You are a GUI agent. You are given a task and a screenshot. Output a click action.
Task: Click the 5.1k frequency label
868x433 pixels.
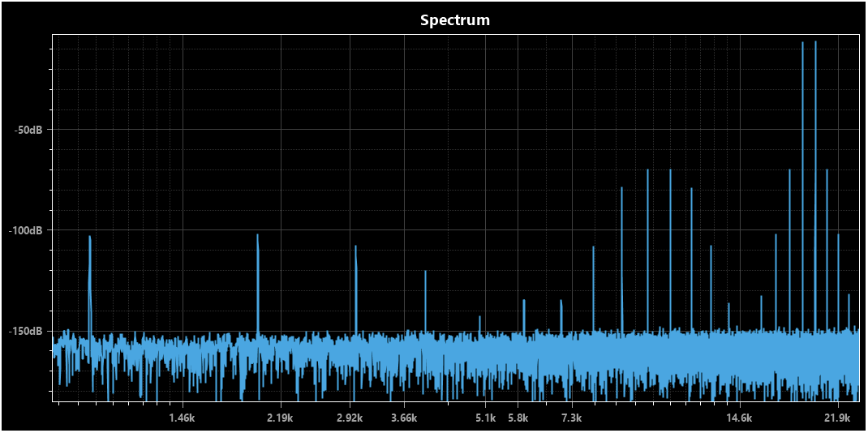tap(485, 418)
